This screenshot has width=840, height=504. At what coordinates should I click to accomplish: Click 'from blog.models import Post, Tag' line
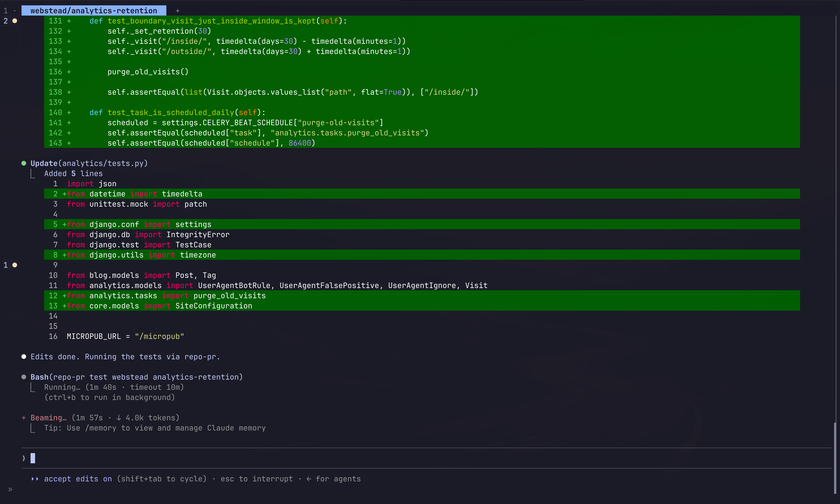(x=141, y=275)
